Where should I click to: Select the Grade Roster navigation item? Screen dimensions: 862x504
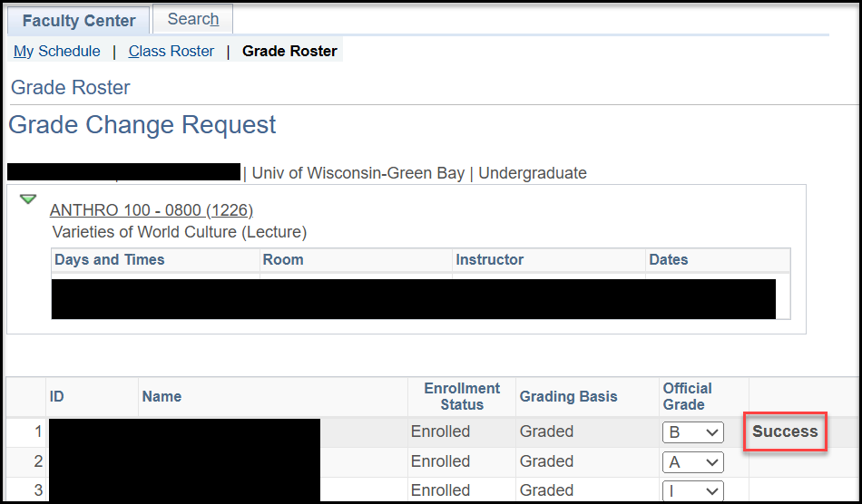(x=289, y=52)
